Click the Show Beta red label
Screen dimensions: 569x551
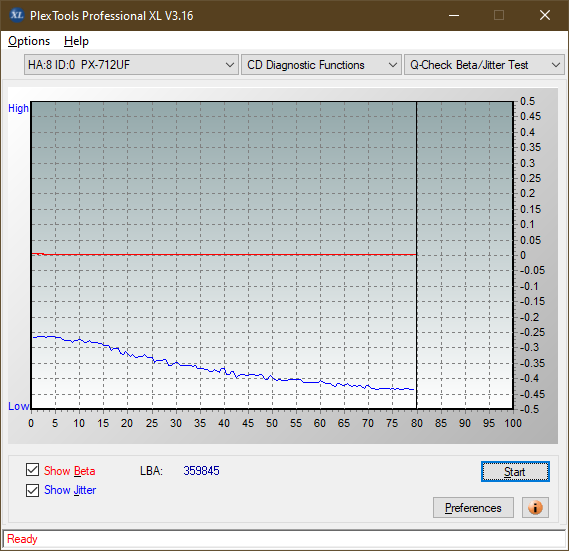70,471
